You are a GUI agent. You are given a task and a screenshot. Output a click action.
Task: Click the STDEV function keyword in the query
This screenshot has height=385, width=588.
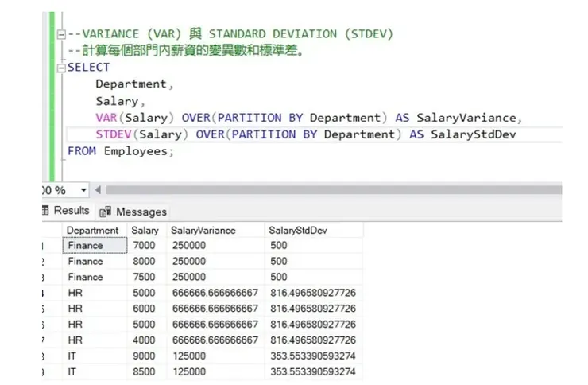114,134
